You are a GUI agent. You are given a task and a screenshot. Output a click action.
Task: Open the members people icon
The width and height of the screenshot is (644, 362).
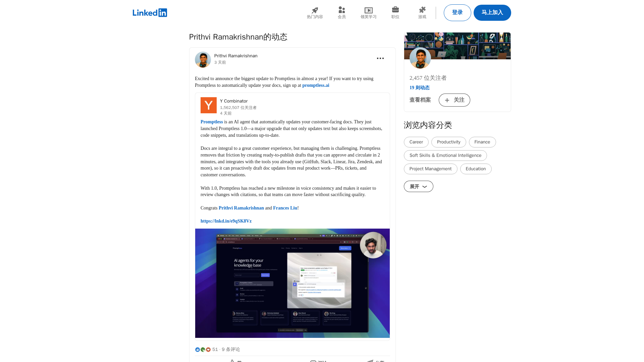tap(341, 10)
